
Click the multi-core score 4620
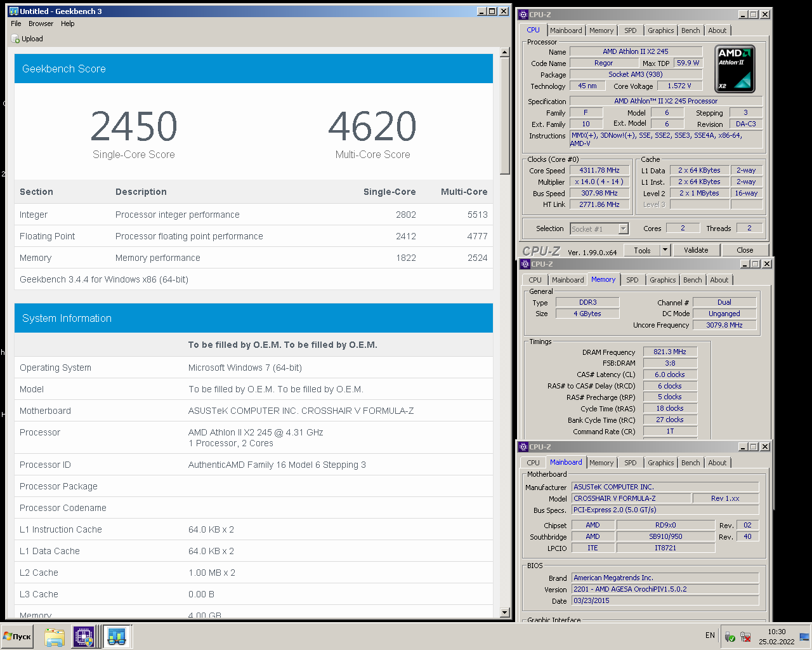pos(372,126)
